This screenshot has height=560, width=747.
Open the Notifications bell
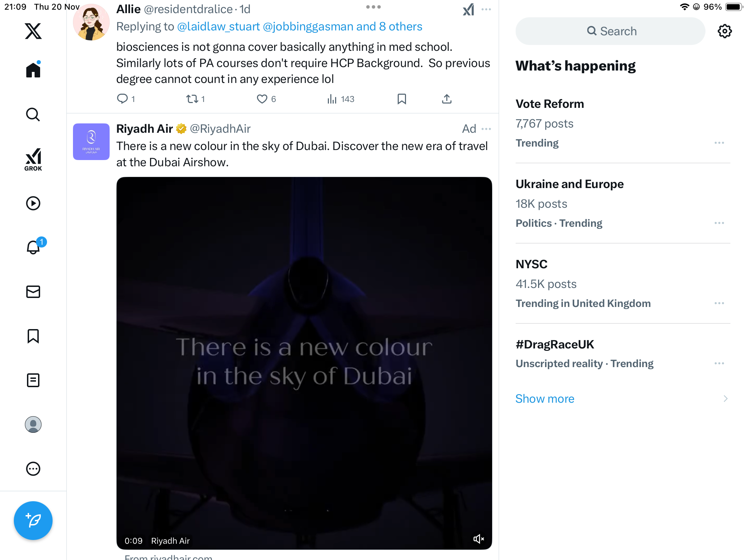(33, 248)
